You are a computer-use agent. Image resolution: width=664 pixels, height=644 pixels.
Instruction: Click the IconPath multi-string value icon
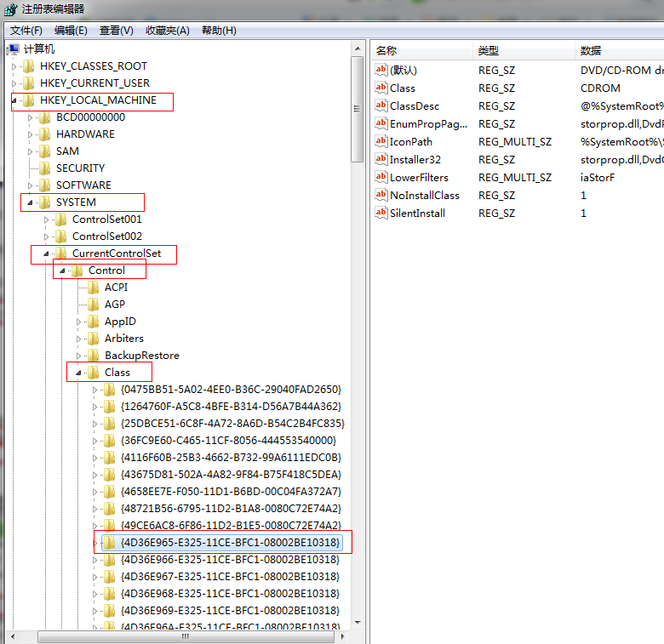tap(381, 142)
